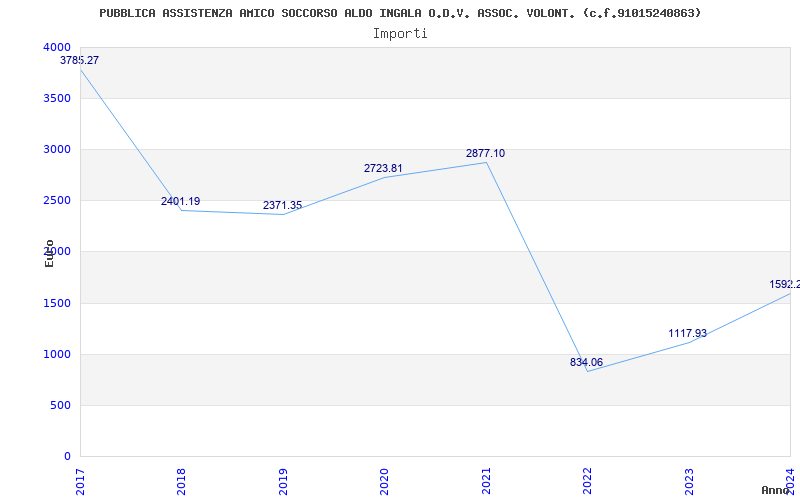The height and width of the screenshot is (500, 800).
Task: Click the 3500 y-axis tick label
Action: (x=57, y=98)
